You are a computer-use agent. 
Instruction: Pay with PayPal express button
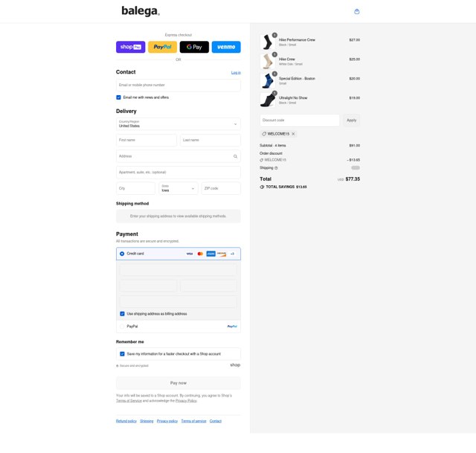coord(162,47)
